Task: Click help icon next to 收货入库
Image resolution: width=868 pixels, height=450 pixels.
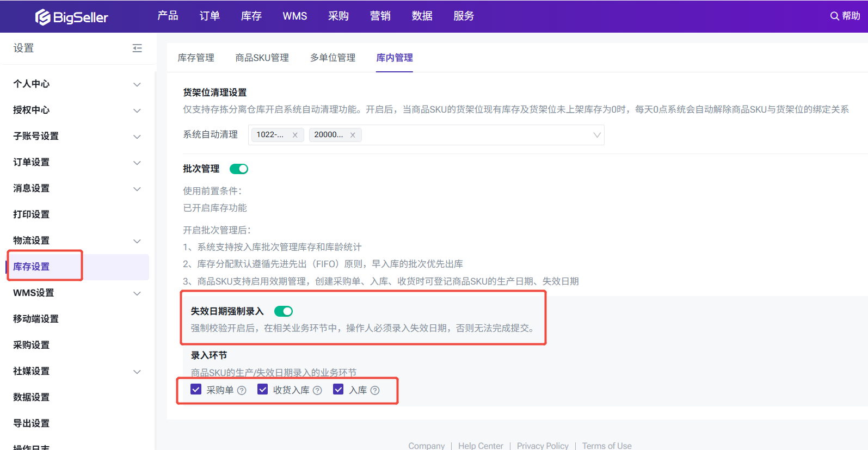Action: pyautogui.click(x=317, y=390)
